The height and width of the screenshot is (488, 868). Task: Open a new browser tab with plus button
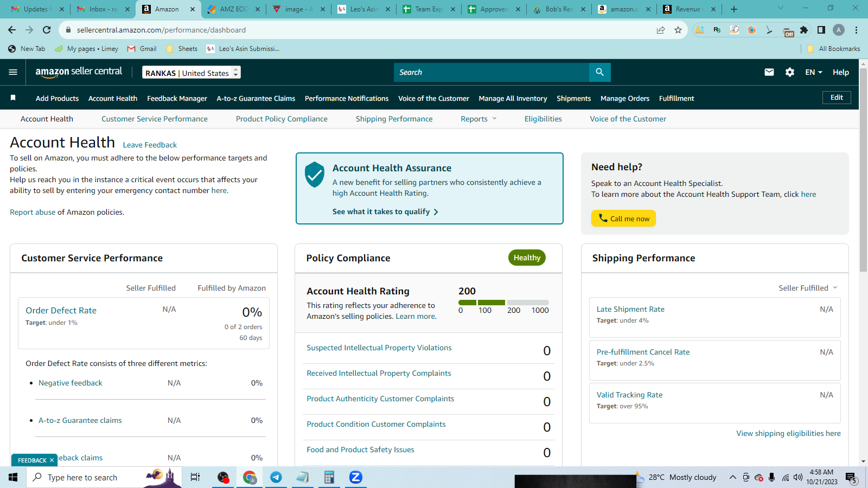[x=734, y=9]
